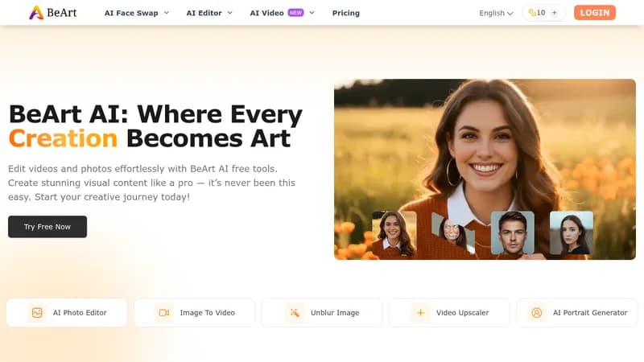Click the Image To Video camera icon
This screenshot has width=644, height=362.
click(164, 313)
